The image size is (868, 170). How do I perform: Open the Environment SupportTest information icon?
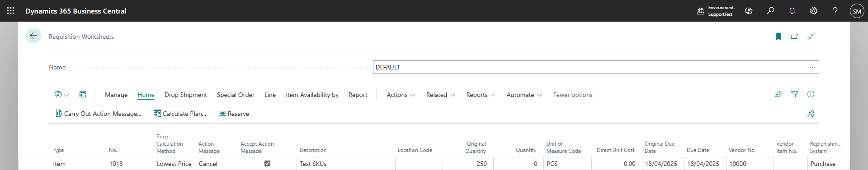point(701,11)
